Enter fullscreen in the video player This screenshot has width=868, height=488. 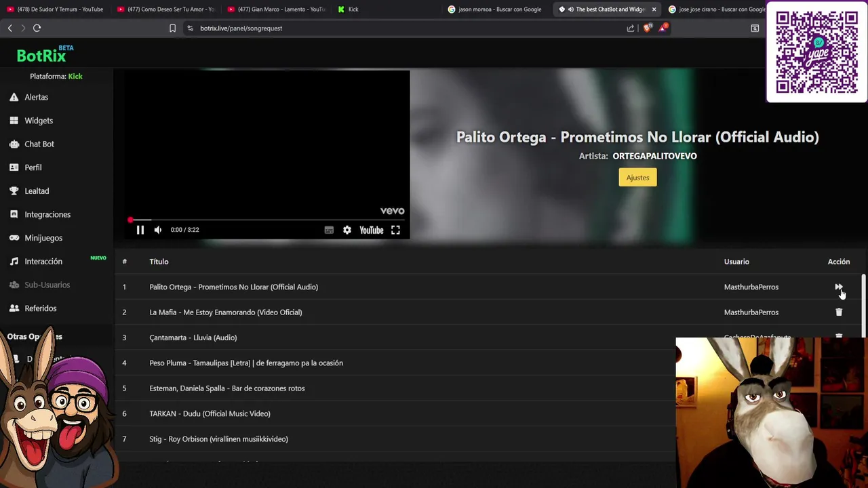[x=395, y=230]
